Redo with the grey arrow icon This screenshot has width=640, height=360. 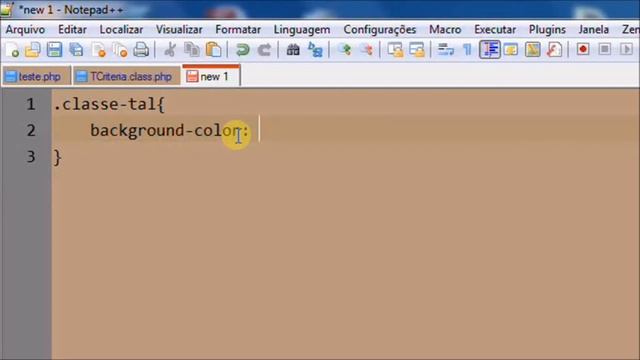pyautogui.click(x=264, y=50)
